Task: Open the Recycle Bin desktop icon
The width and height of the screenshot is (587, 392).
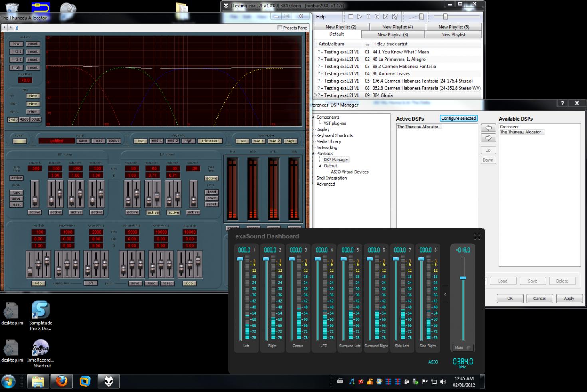Action: pos(12,8)
